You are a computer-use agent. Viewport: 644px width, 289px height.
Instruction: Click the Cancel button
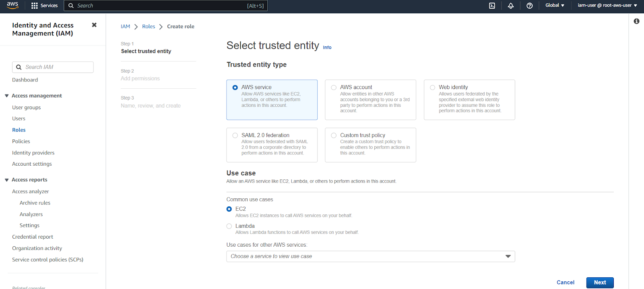click(x=566, y=283)
